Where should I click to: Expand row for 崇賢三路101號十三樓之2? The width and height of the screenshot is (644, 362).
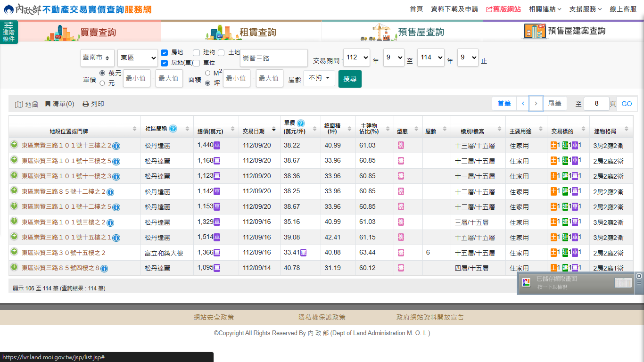pos(14,145)
